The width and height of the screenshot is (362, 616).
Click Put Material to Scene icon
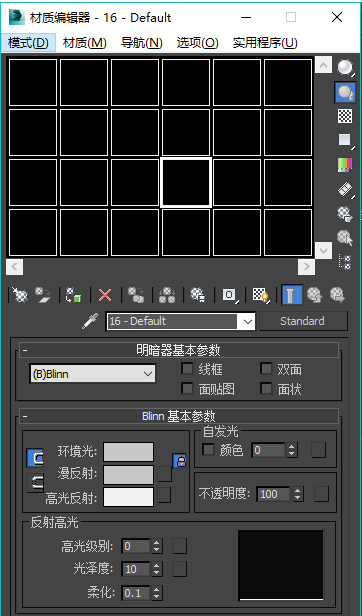(x=43, y=295)
